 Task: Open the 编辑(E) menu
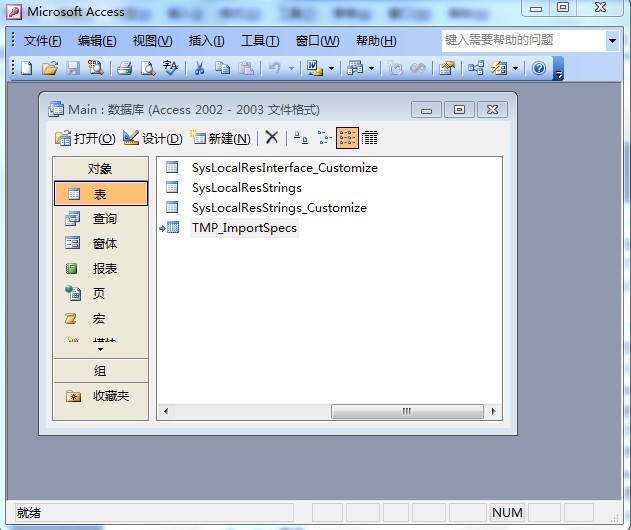(97, 41)
